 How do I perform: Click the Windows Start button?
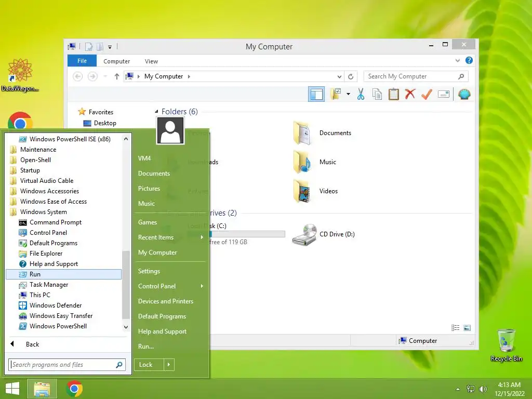click(x=12, y=389)
